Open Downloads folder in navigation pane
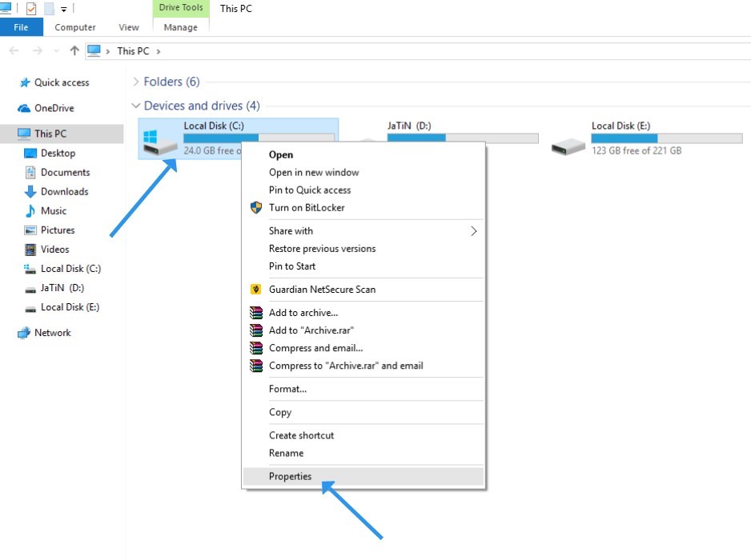This screenshot has height=560, width=751. click(x=64, y=192)
